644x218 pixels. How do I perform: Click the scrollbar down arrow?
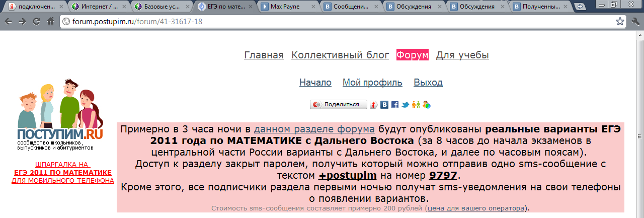pos(639,214)
